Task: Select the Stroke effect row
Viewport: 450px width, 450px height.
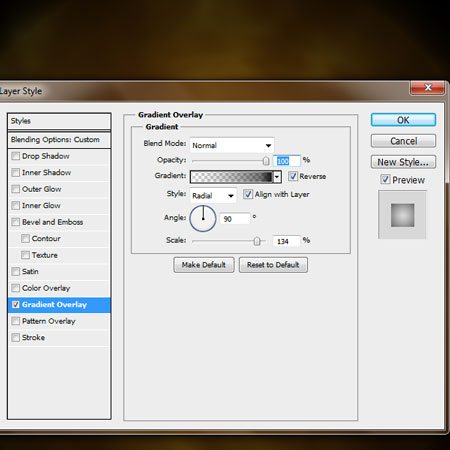Action: (59, 338)
